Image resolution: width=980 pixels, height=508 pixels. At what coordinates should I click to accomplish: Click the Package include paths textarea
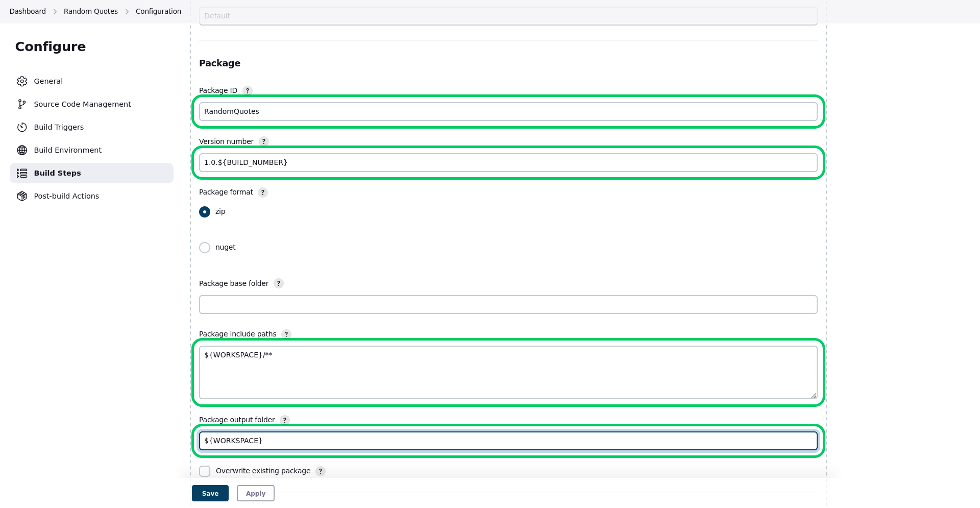coord(508,373)
